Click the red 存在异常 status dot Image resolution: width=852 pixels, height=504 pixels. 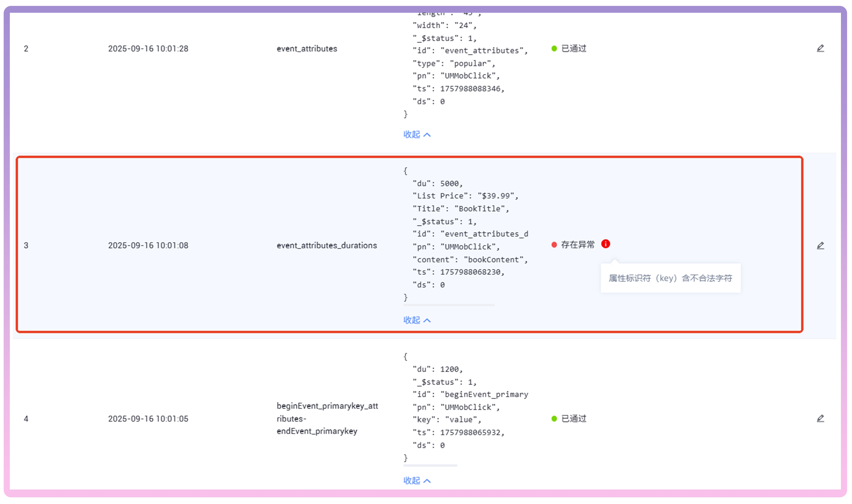tap(554, 245)
